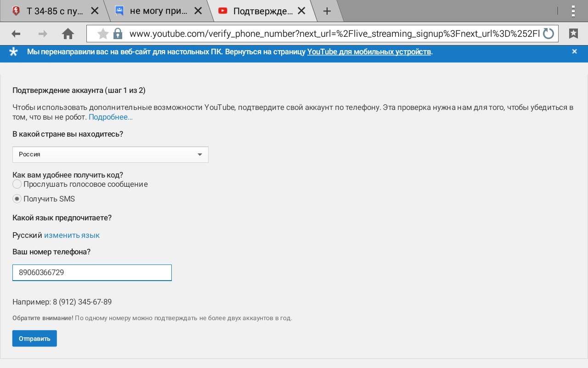This screenshot has width=588, height=368.
Task: Close the 'Т 34-85 с пу...' tab
Action: pyautogui.click(x=95, y=11)
